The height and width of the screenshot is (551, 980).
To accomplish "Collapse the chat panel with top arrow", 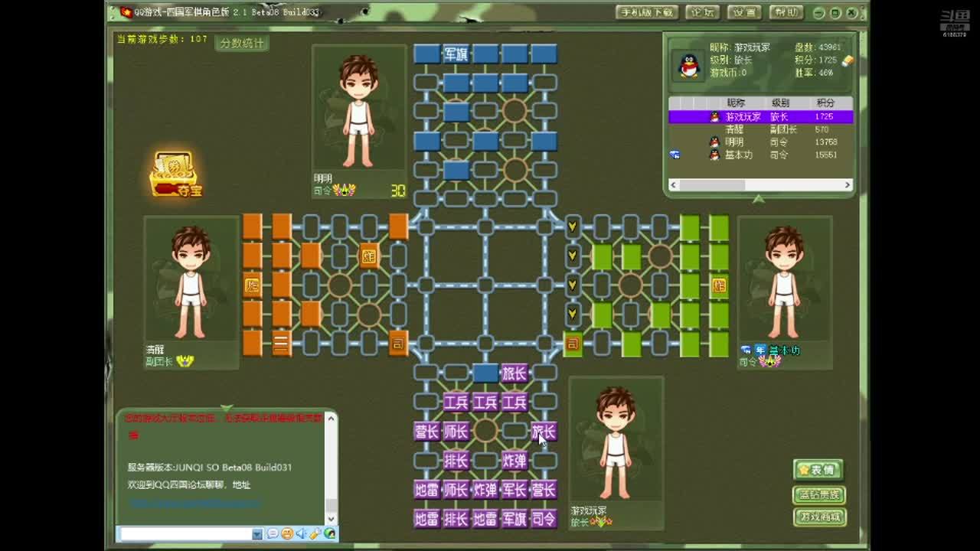I will (227, 408).
